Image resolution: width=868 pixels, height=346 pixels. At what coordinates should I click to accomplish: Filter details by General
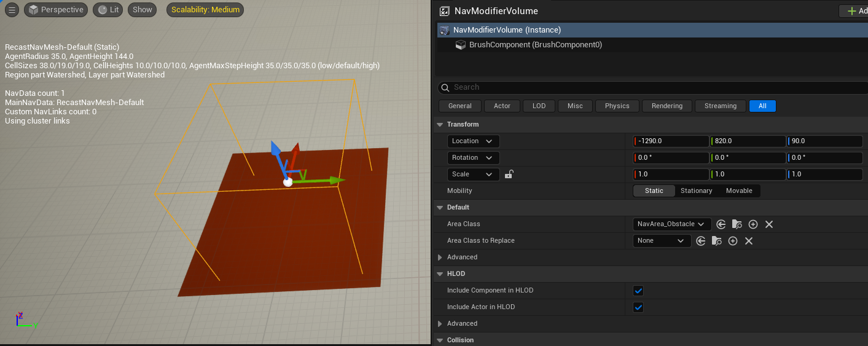460,106
